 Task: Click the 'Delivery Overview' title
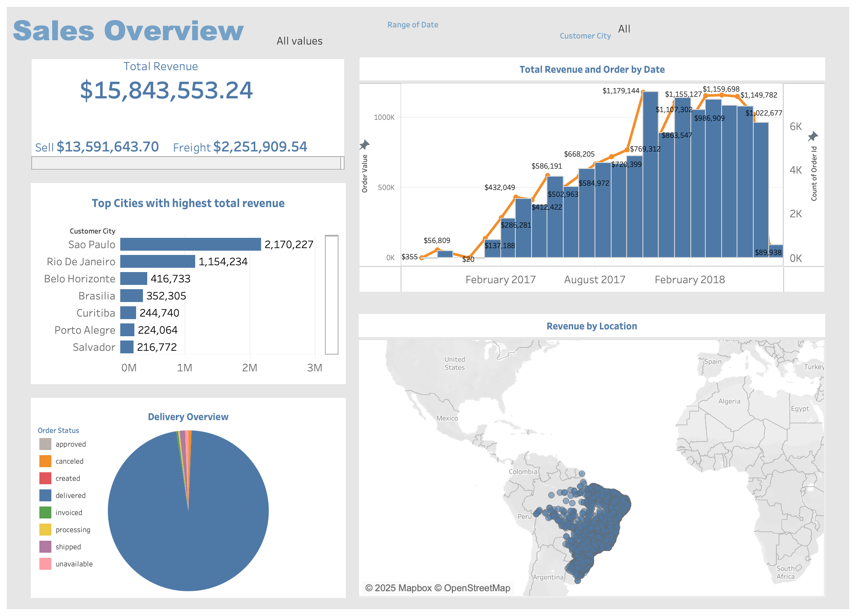(x=188, y=417)
